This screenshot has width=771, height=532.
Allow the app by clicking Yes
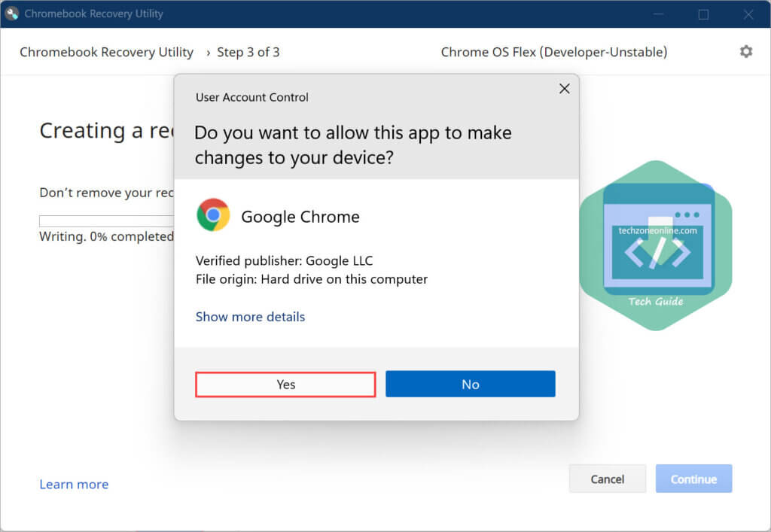pyautogui.click(x=285, y=384)
